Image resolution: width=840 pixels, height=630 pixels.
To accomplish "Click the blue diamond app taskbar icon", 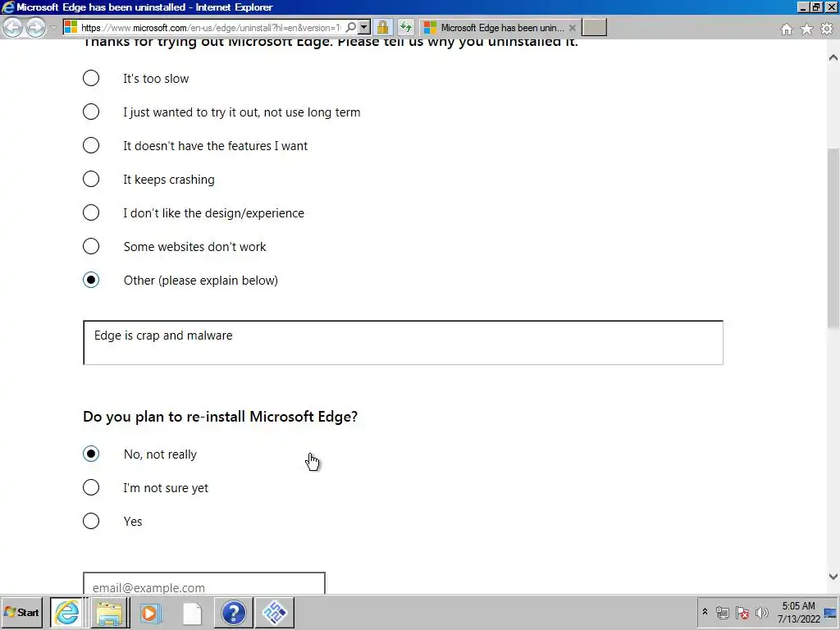I will pyautogui.click(x=275, y=612).
